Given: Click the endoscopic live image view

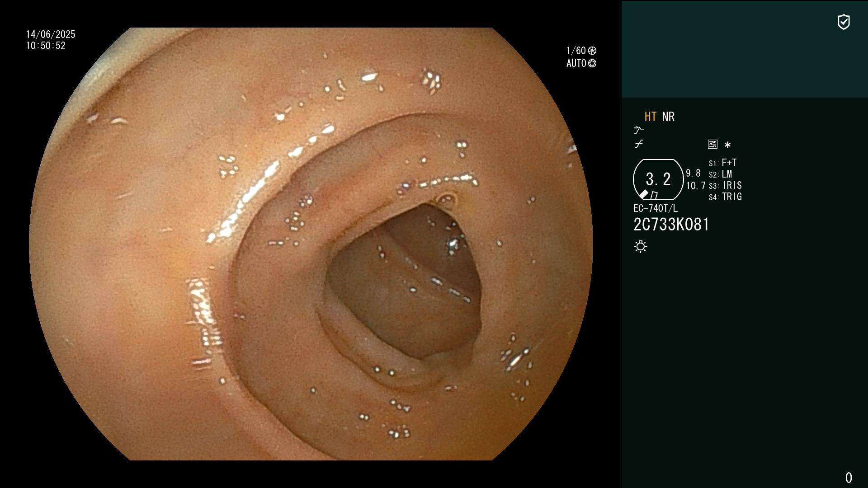Looking at the screenshot, I should pyautogui.click(x=311, y=244).
